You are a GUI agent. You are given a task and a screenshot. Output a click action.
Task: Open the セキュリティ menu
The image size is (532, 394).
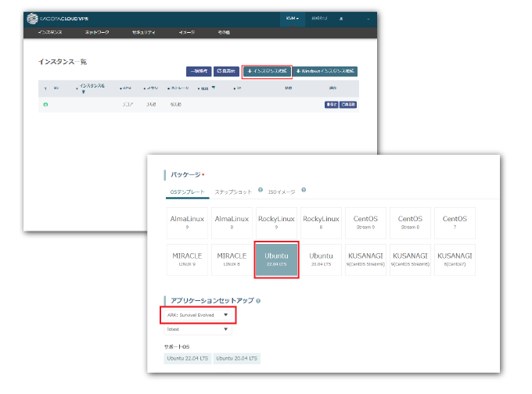click(x=143, y=33)
